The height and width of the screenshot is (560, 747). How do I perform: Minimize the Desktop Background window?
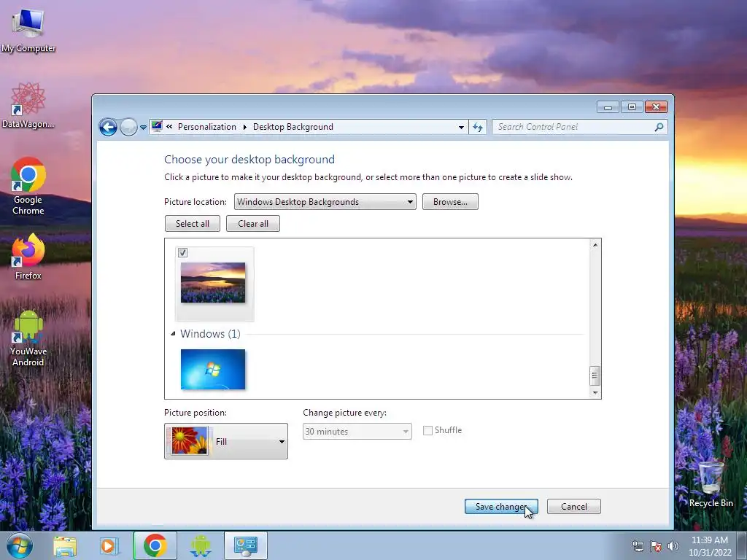tap(608, 107)
